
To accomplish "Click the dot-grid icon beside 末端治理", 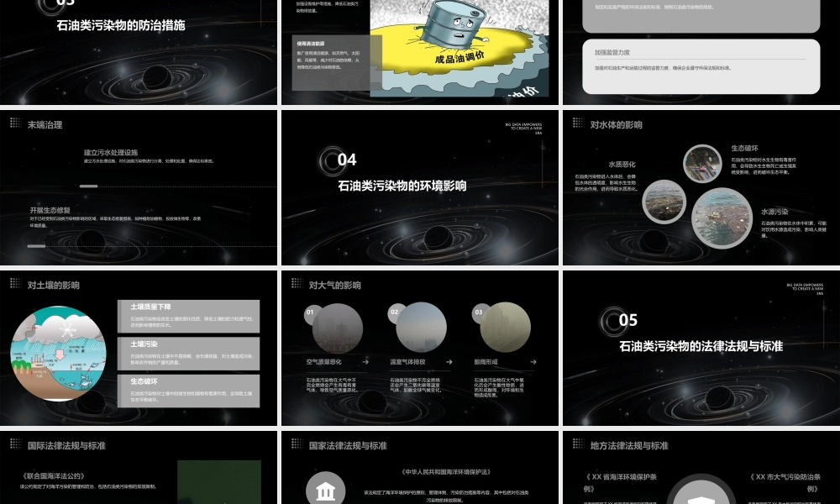I will coord(15,123).
